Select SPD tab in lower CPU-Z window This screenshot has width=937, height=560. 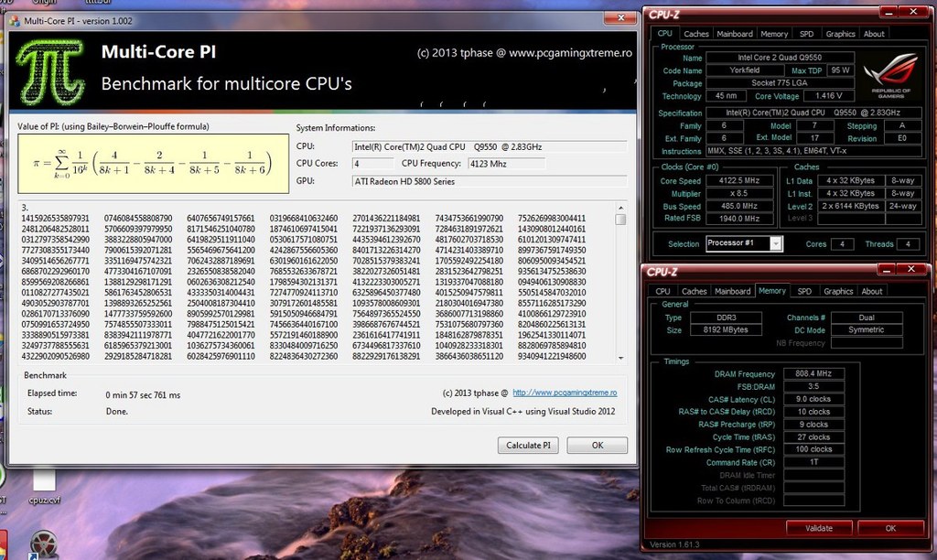803,292
